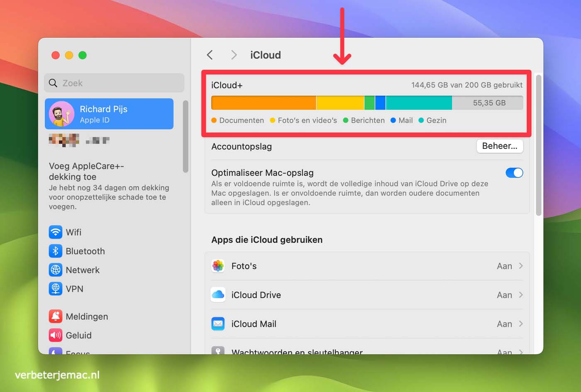Click the Beheer button for Accountopslag
Image resolution: width=581 pixels, height=392 pixels.
click(500, 146)
